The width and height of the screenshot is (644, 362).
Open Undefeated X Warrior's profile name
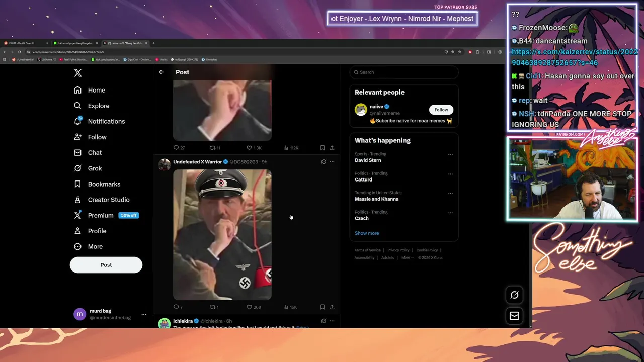pos(197,162)
